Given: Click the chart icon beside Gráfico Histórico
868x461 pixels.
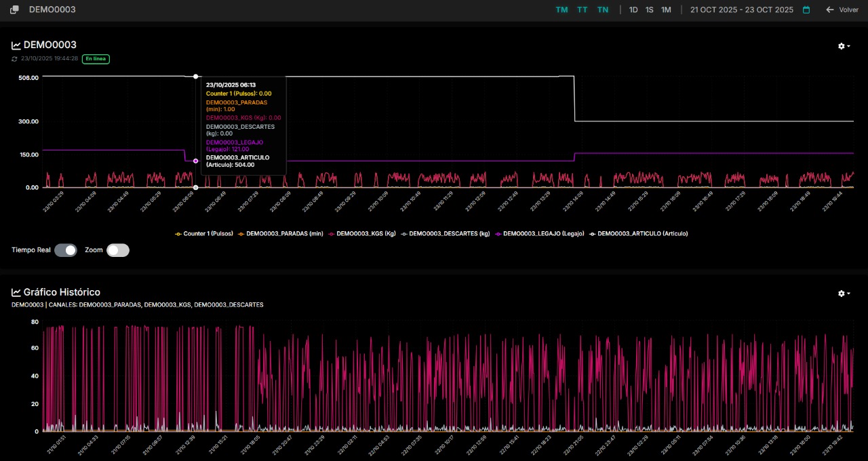Looking at the screenshot, I should pos(16,293).
